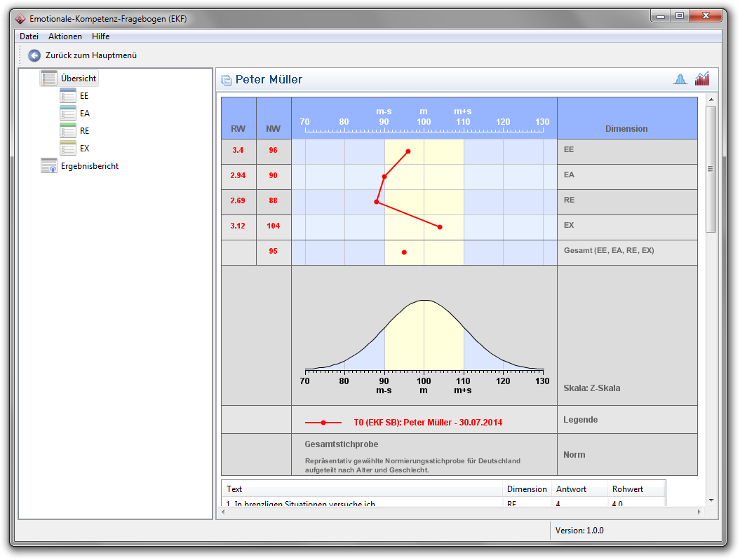
Task: Click the NW value 104
Action: click(274, 226)
